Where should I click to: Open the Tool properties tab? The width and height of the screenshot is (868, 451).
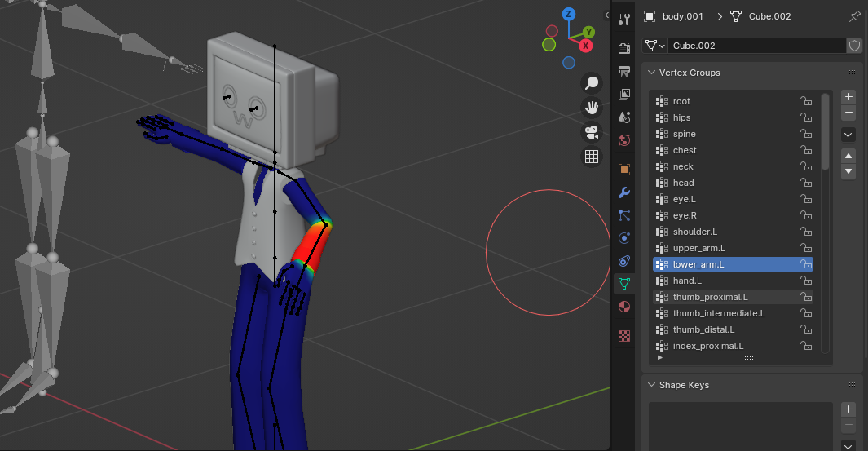(623, 20)
